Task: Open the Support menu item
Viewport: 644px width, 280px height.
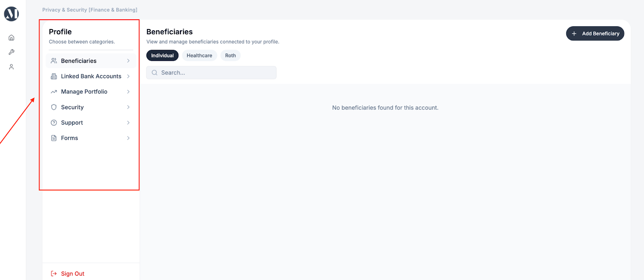Action: coord(72,122)
